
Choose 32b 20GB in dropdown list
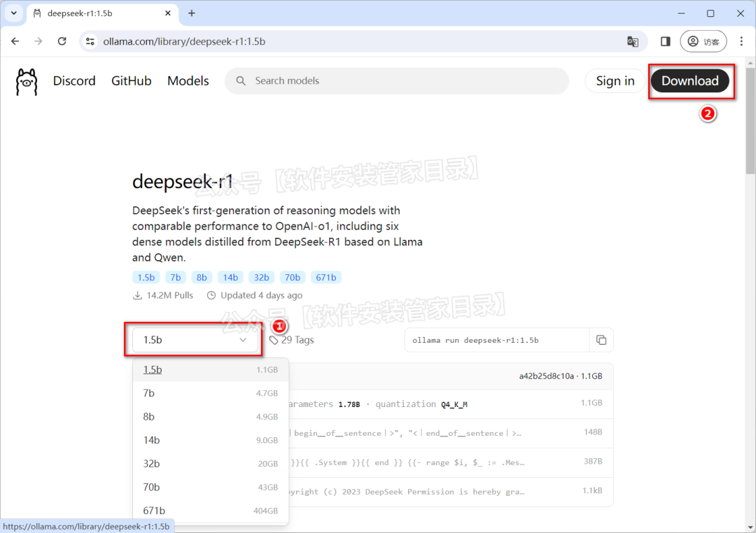(x=211, y=464)
